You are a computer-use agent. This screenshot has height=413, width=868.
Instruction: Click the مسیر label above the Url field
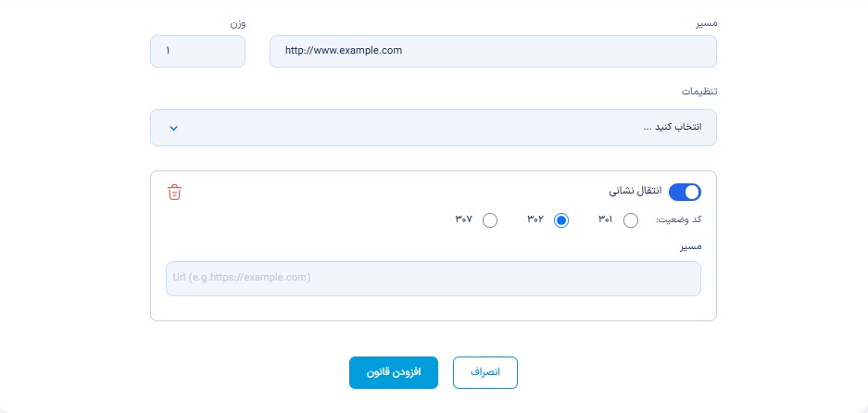[x=691, y=246]
